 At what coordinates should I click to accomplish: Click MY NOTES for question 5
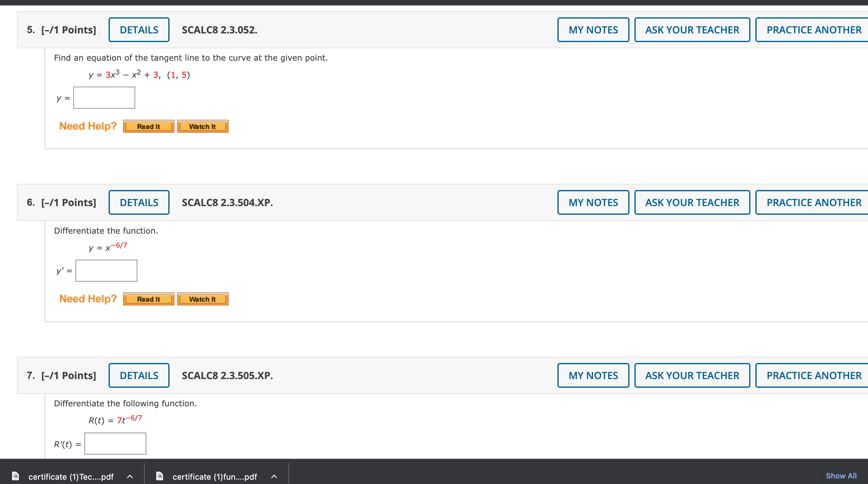(593, 30)
